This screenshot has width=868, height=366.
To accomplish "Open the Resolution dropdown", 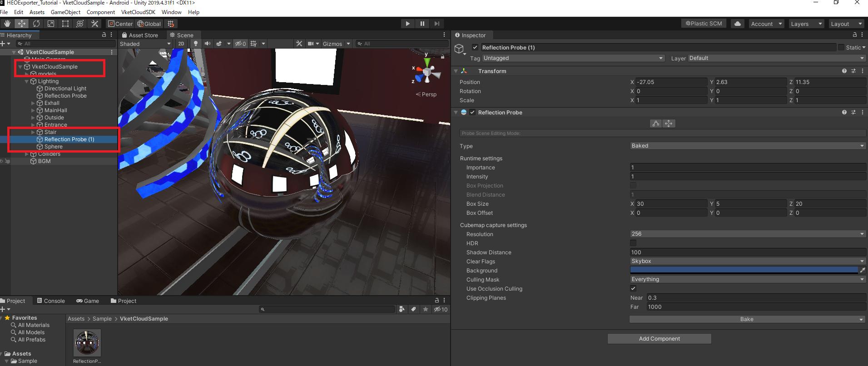I will click(x=747, y=234).
